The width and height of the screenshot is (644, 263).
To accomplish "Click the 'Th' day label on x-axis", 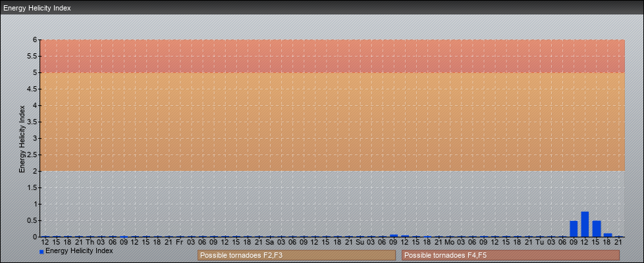I will point(90,242).
